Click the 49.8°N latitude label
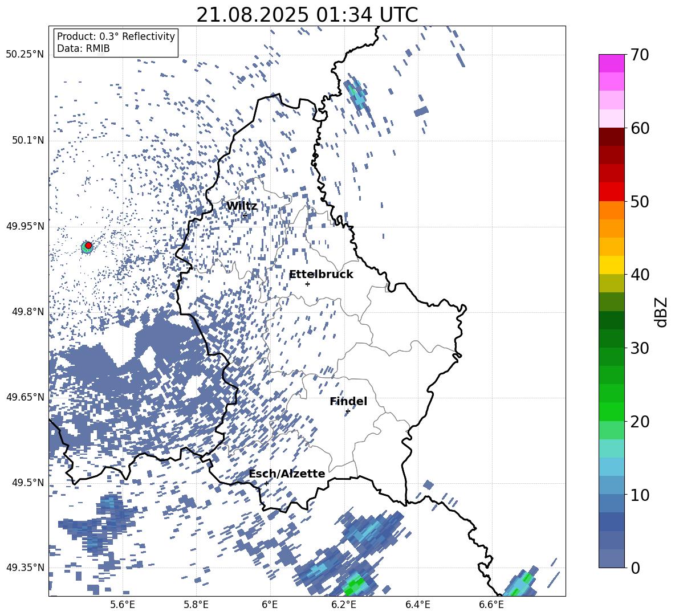 pyautogui.click(x=28, y=312)
